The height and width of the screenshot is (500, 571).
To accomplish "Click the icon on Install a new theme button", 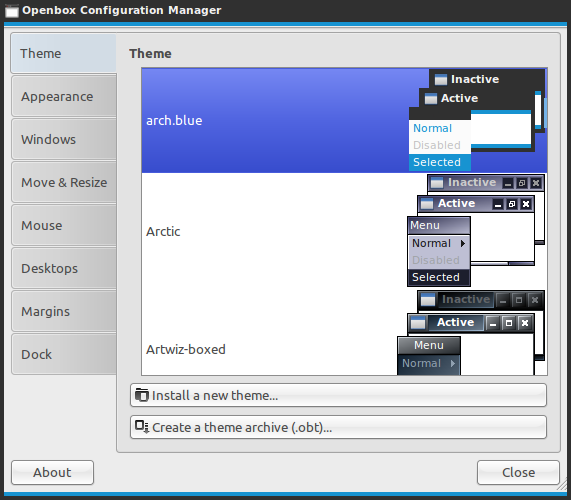I will (x=142, y=395).
